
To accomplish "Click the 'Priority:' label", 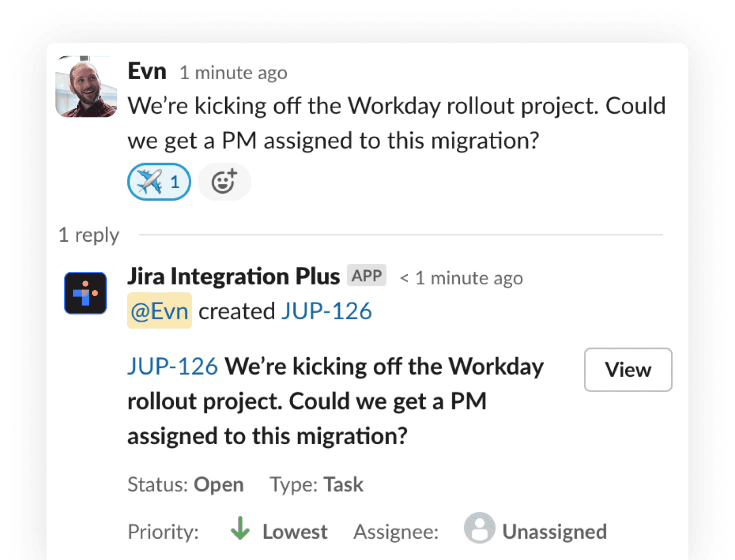I will tap(163, 532).
